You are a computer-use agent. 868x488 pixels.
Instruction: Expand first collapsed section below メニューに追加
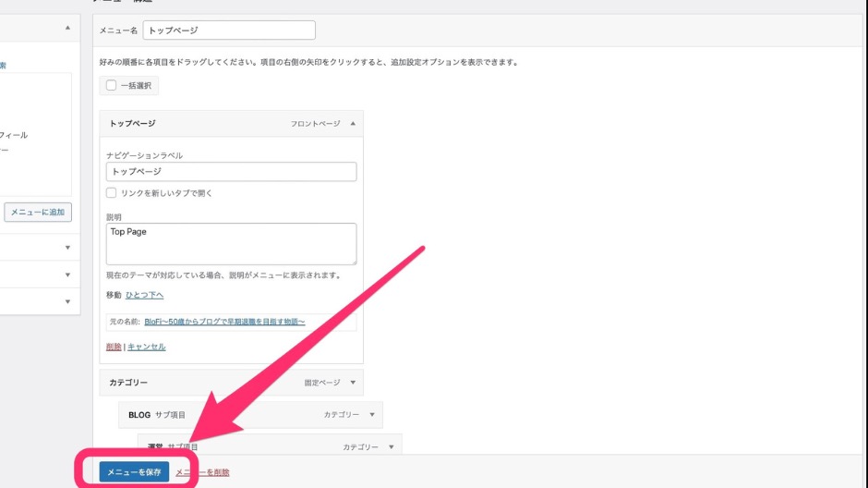(x=67, y=248)
